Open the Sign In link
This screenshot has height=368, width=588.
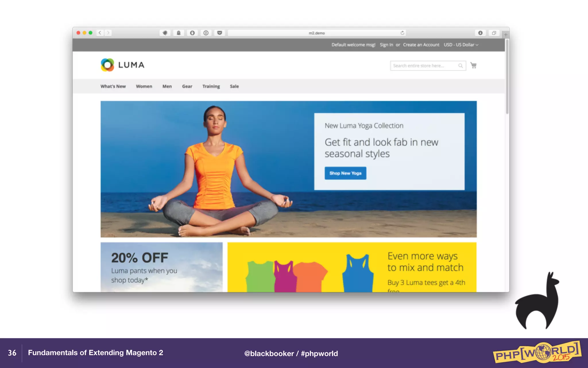click(386, 45)
